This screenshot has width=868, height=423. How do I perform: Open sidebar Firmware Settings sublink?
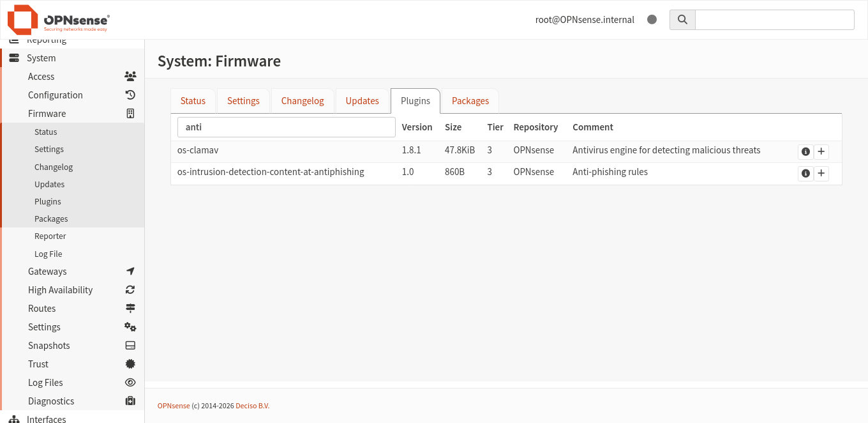point(72,149)
